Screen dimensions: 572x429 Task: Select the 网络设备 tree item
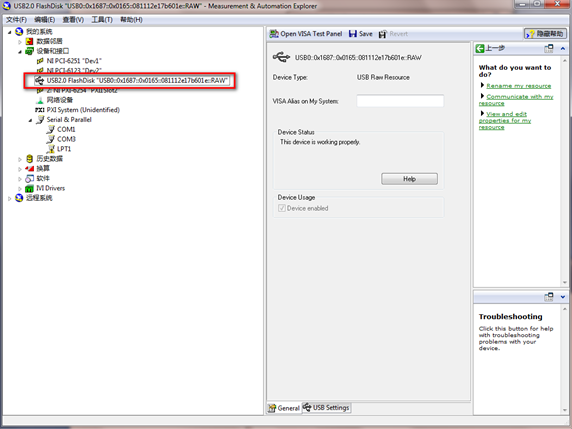pyautogui.click(x=60, y=100)
